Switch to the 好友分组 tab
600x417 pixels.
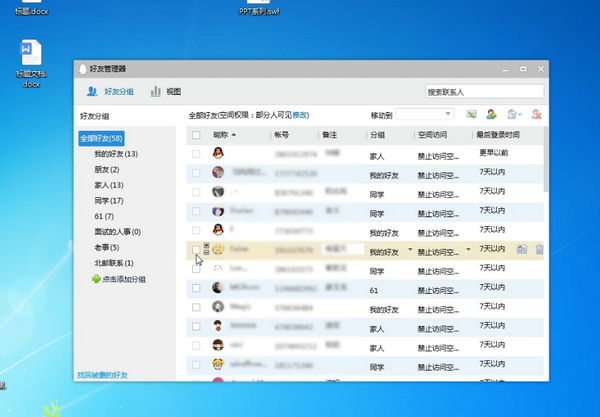[x=110, y=91]
